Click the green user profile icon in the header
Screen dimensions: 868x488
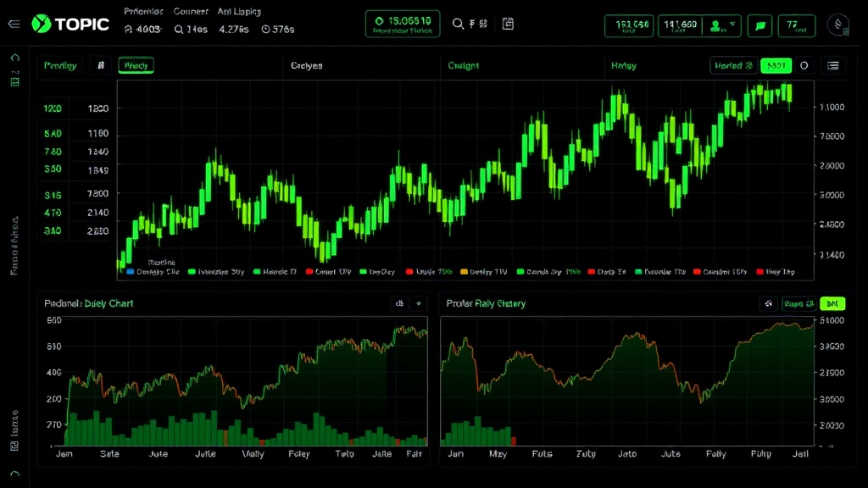(x=715, y=25)
